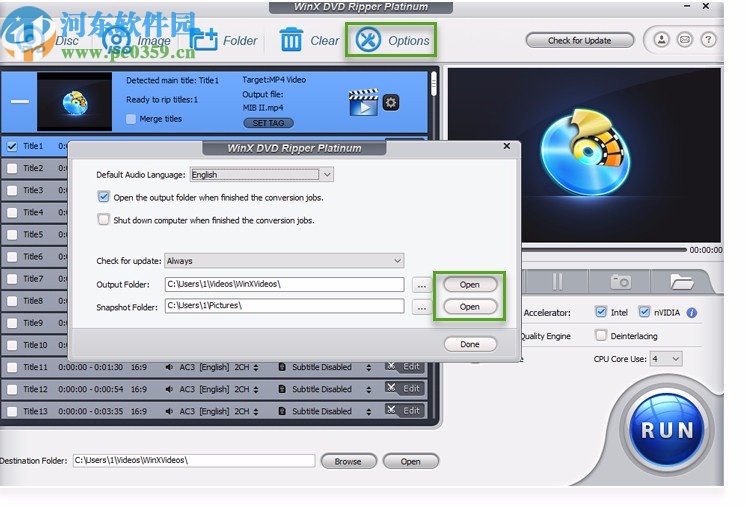Open output profile settings gear icon

point(391,103)
